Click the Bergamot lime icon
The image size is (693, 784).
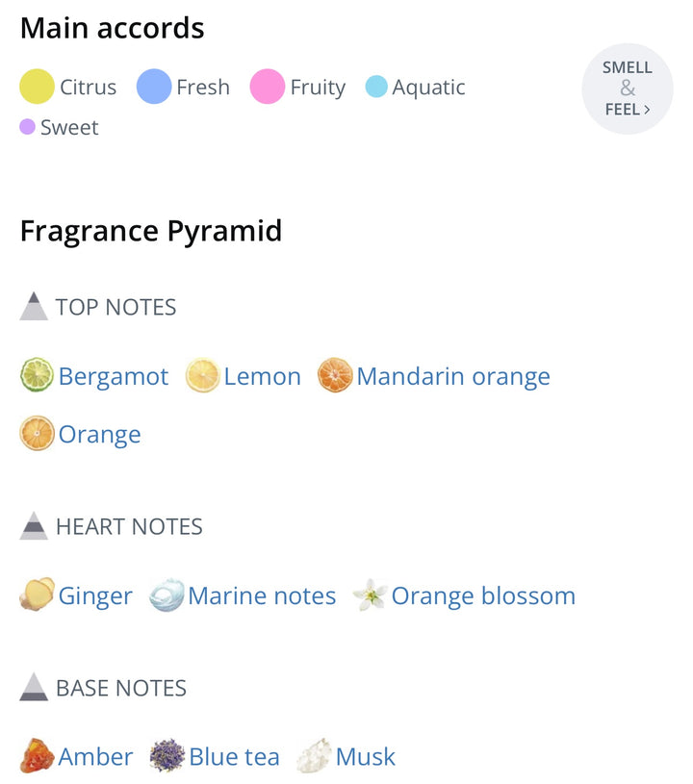tap(37, 375)
